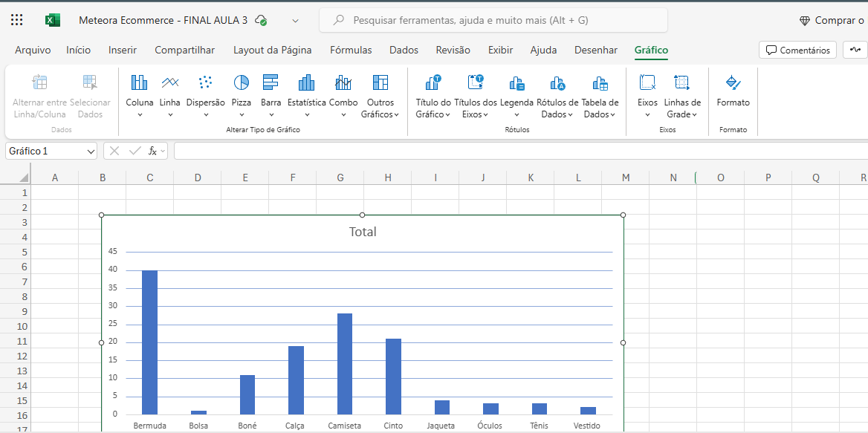
Task: Click the Bermuda bar in chart
Action: (149, 342)
